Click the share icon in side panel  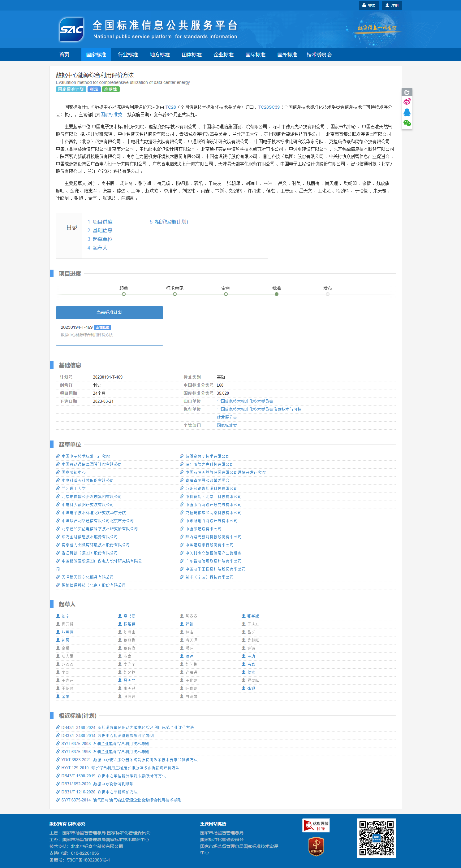[407, 92]
